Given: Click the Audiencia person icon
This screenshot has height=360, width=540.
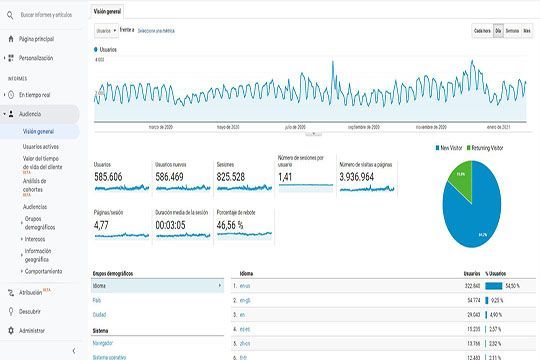Looking at the screenshot, I should 11,114.
